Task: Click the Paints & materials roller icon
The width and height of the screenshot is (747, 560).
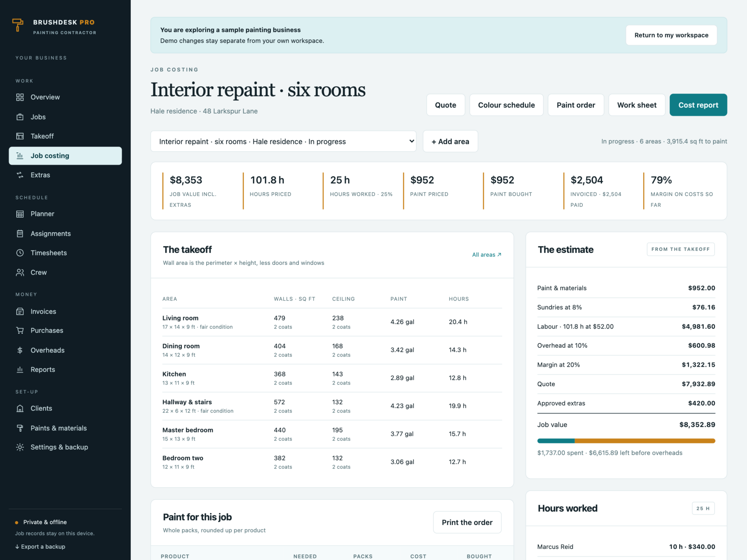Action: coord(20,428)
